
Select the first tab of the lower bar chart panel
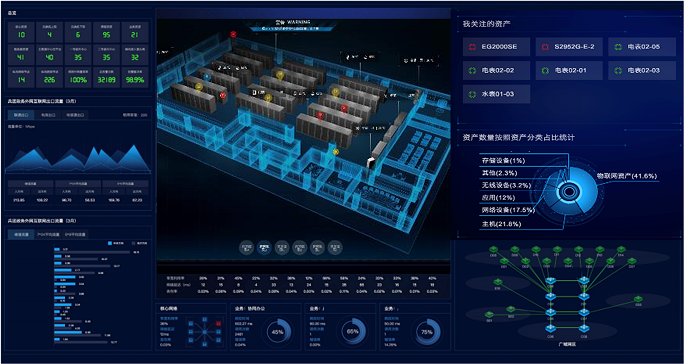click(21, 234)
